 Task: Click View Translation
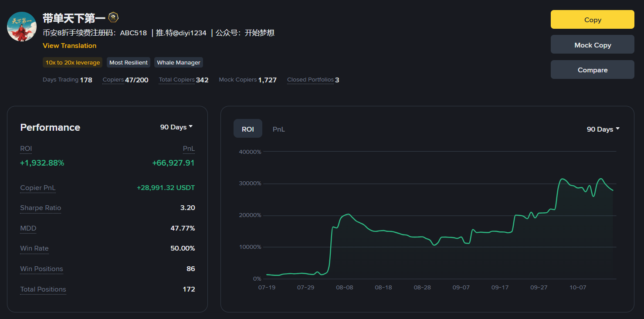[69, 45]
